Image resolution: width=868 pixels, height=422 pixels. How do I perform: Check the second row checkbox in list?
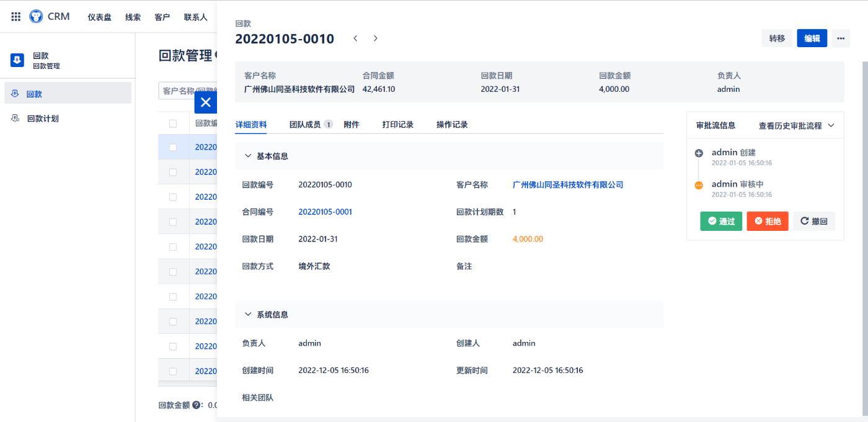tap(173, 172)
